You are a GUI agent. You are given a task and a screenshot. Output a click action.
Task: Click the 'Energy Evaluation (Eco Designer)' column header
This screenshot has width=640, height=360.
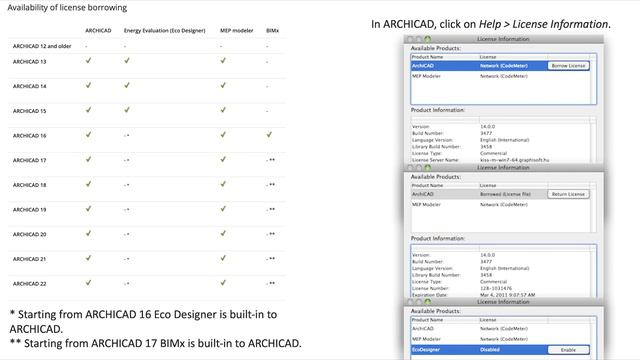(164, 31)
